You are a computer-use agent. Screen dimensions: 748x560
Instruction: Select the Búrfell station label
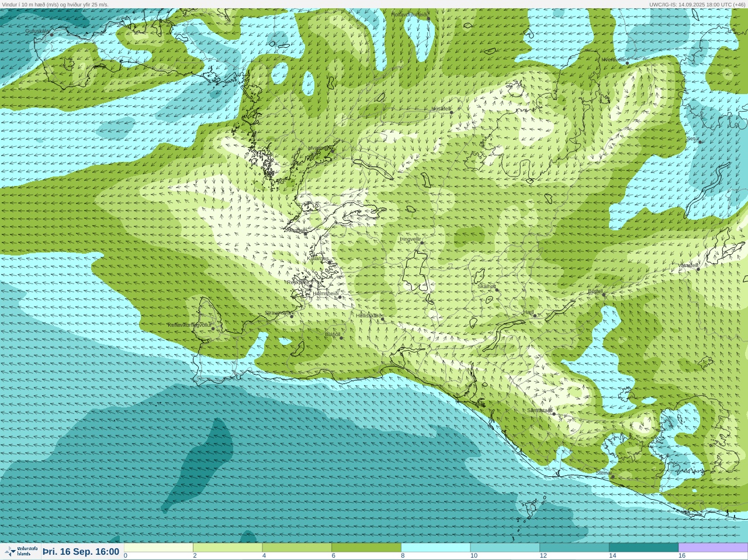coord(595,291)
